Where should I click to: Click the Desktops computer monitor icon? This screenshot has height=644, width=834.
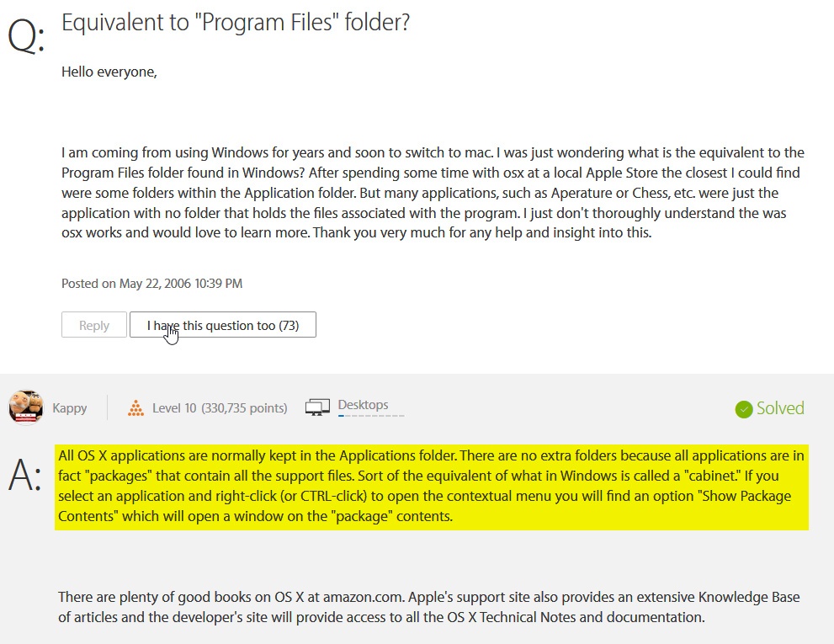click(317, 408)
